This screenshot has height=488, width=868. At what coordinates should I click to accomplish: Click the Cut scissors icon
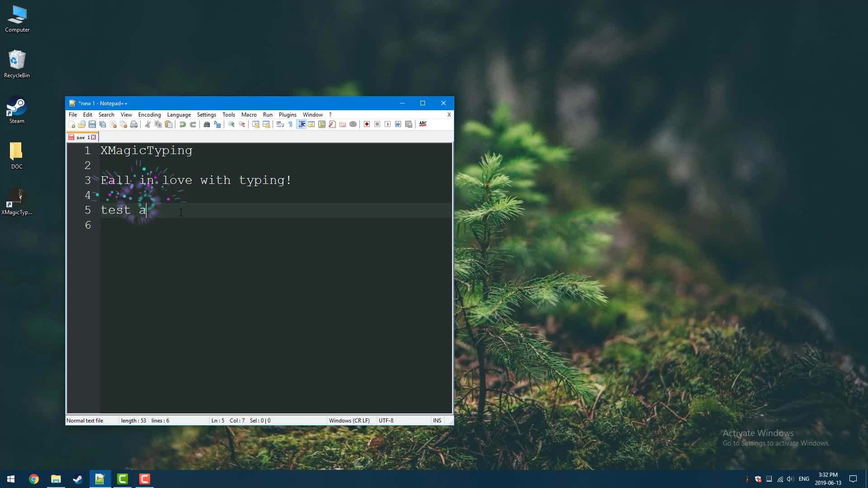click(147, 124)
